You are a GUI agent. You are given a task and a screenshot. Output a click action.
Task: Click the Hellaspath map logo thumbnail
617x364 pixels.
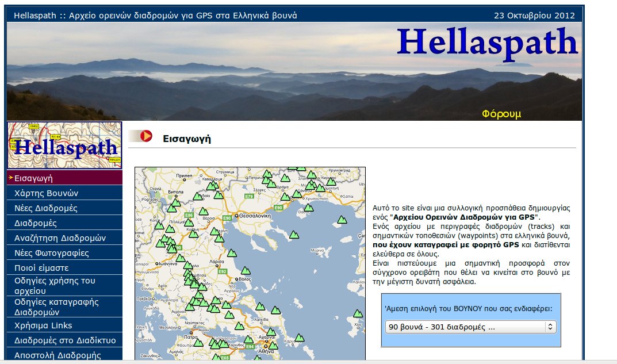[64, 145]
